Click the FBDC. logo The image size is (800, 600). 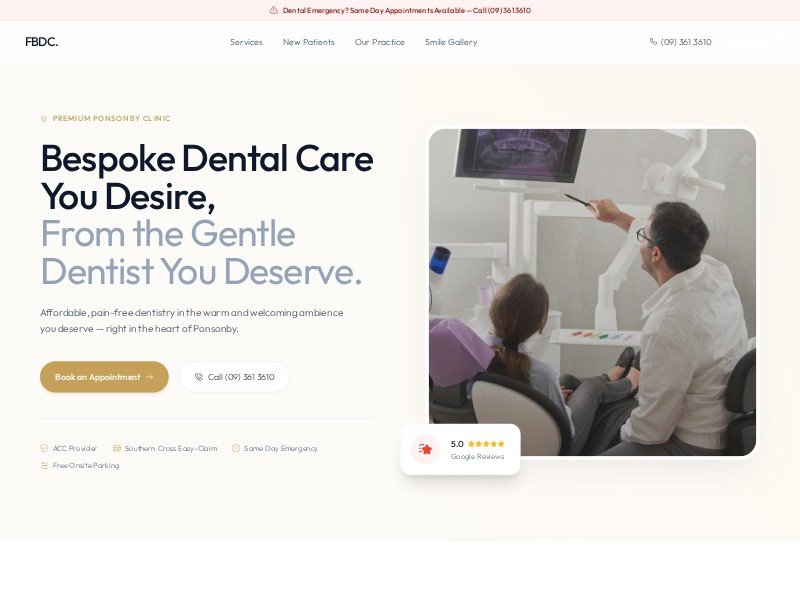(41, 42)
